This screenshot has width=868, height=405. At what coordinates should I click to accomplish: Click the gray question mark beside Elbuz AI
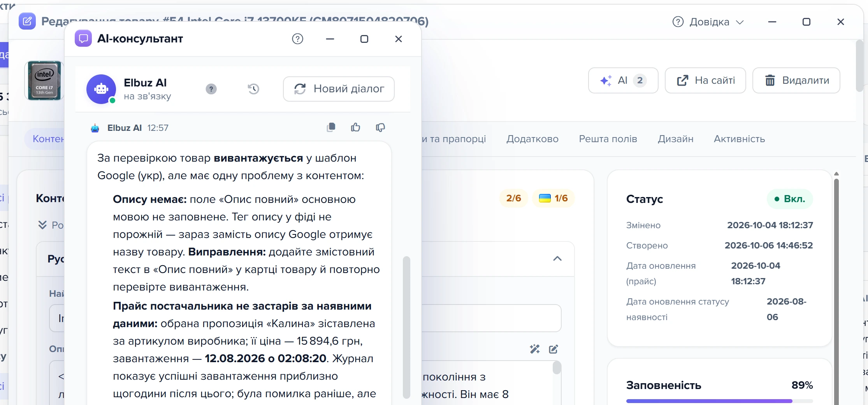pyautogui.click(x=211, y=89)
